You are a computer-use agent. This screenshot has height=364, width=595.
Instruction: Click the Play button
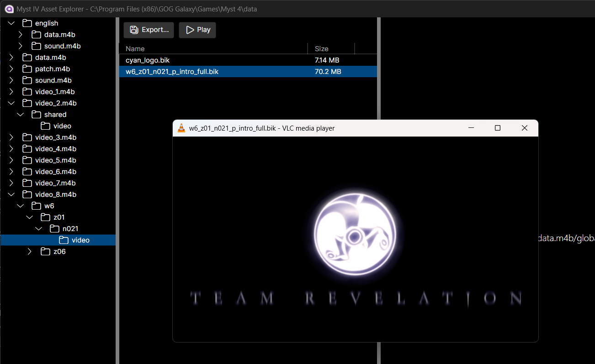click(197, 30)
